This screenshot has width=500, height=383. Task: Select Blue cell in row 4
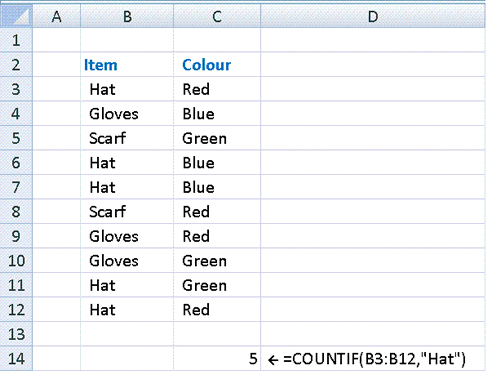pyautogui.click(x=217, y=113)
